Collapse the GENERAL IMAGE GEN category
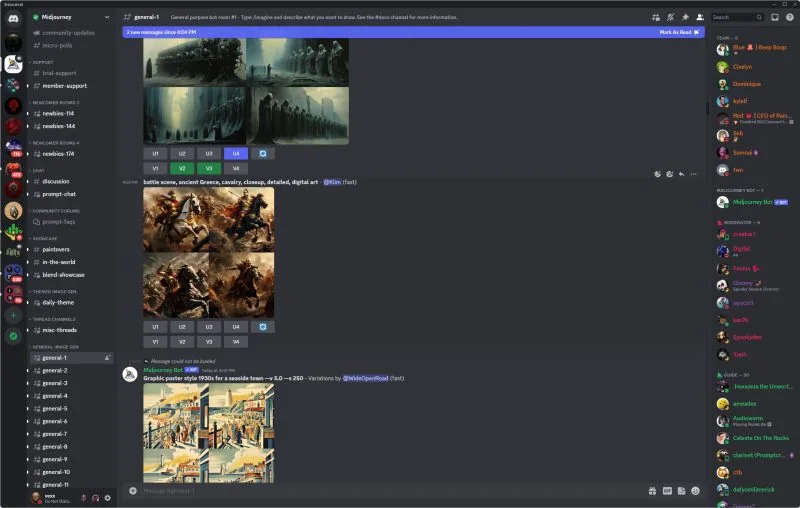The width and height of the screenshot is (800, 508). (x=55, y=347)
